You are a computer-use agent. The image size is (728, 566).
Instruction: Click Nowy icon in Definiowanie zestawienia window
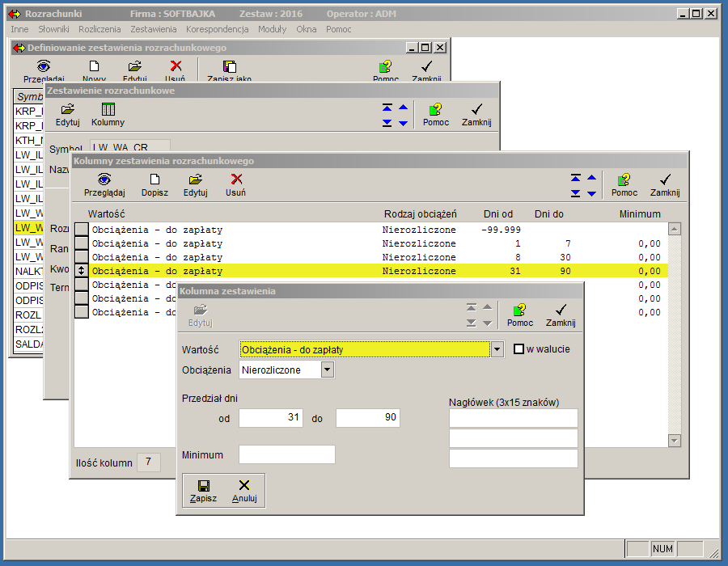pos(95,66)
